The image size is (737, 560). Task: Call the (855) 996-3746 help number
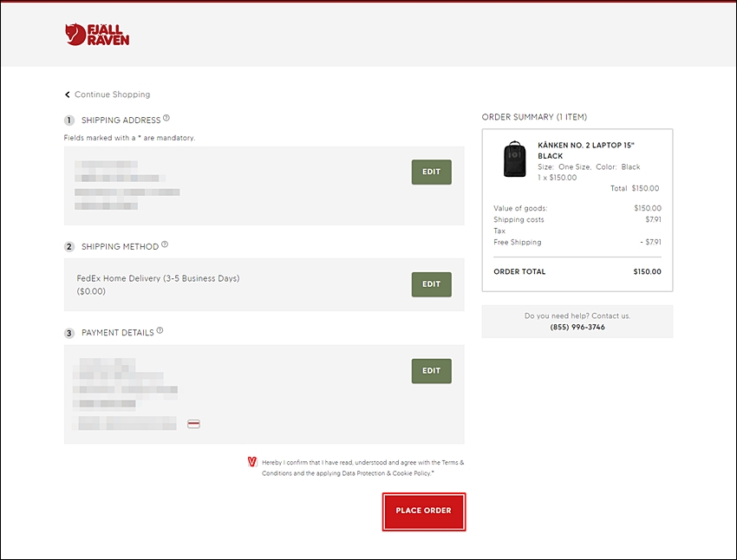coord(577,327)
